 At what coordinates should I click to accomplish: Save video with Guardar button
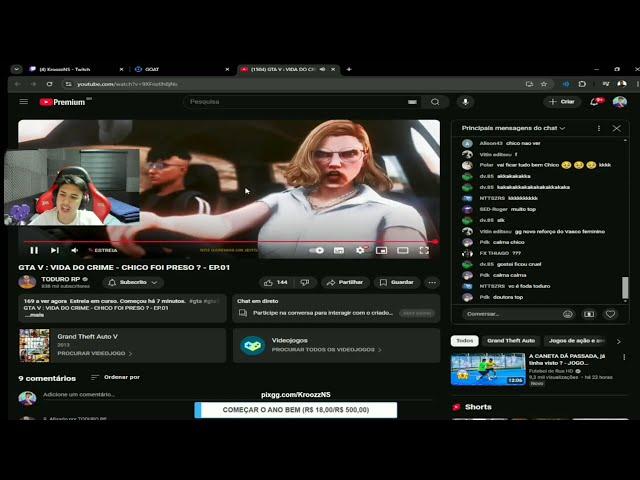[x=397, y=282]
